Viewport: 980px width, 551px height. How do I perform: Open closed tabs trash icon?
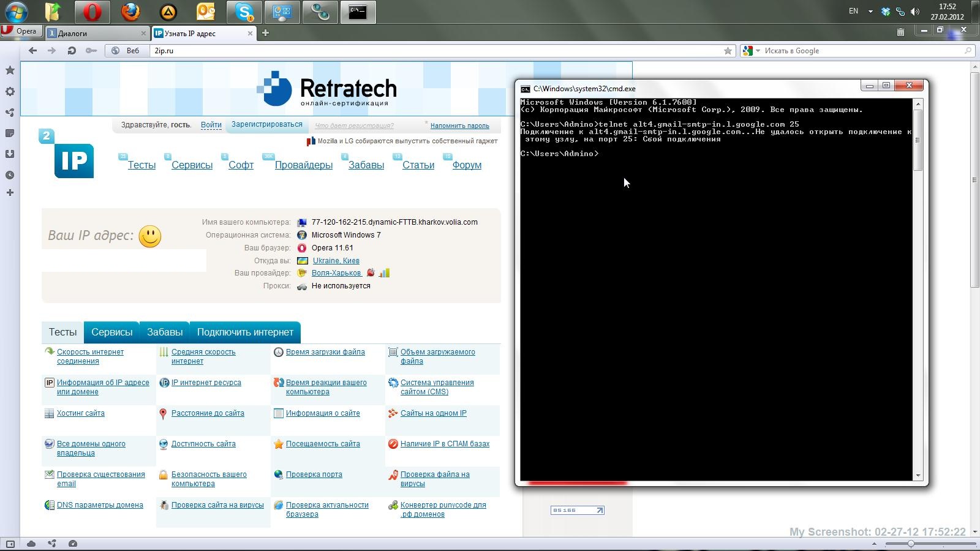pyautogui.click(x=900, y=32)
